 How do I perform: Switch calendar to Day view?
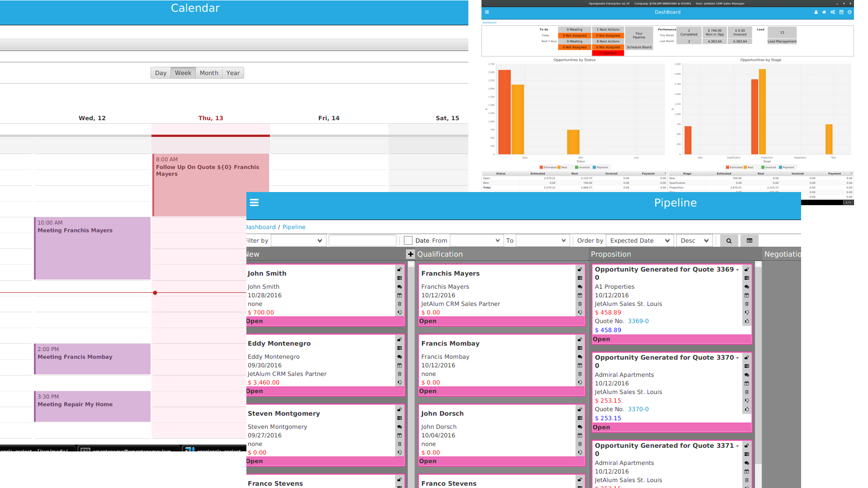point(160,73)
